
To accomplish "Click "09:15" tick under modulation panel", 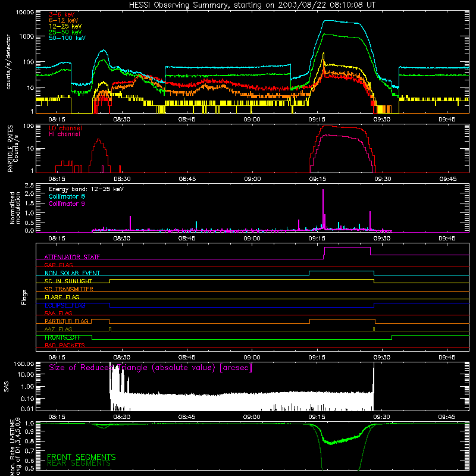I will point(317,239).
